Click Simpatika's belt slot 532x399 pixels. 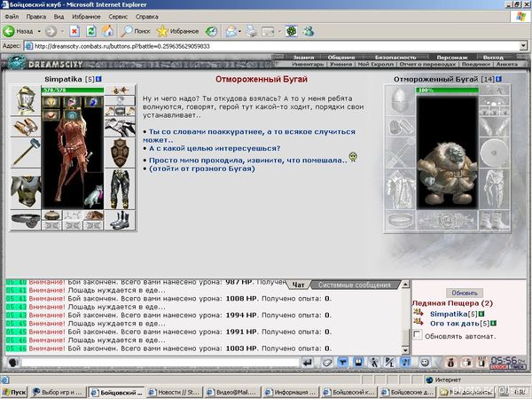26,221
